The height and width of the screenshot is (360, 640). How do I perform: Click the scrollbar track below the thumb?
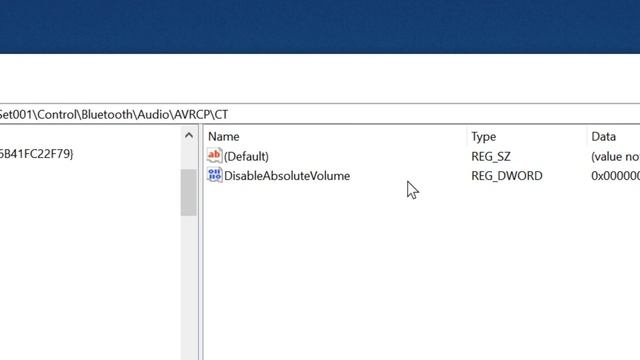coord(189,286)
